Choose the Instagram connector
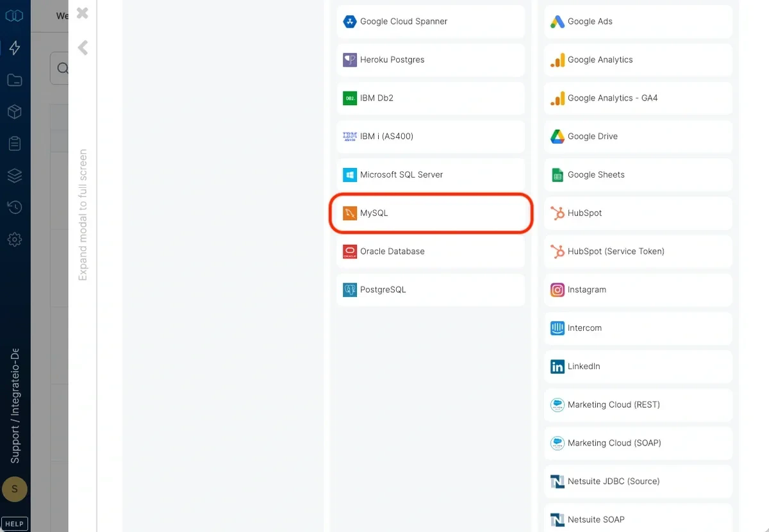Viewport: 769px width, 532px height. click(x=638, y=290)
